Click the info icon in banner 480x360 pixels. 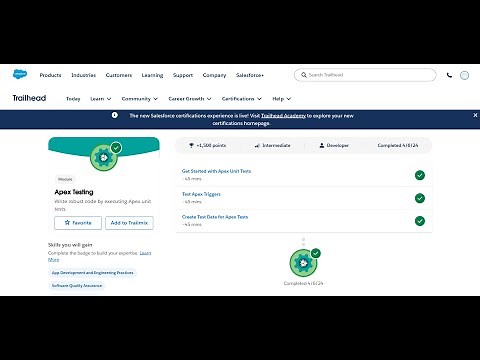point(115,115)
